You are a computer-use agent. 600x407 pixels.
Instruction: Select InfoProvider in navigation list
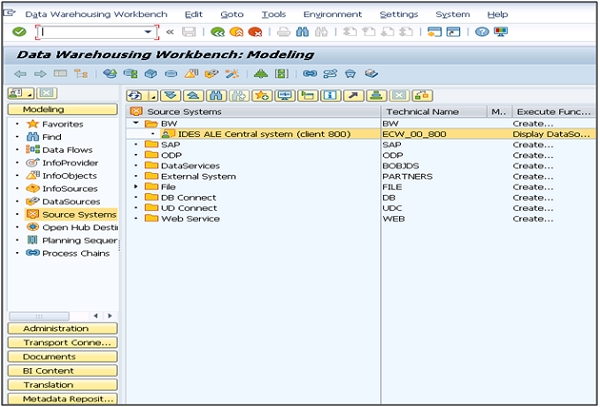coord(71,162)
